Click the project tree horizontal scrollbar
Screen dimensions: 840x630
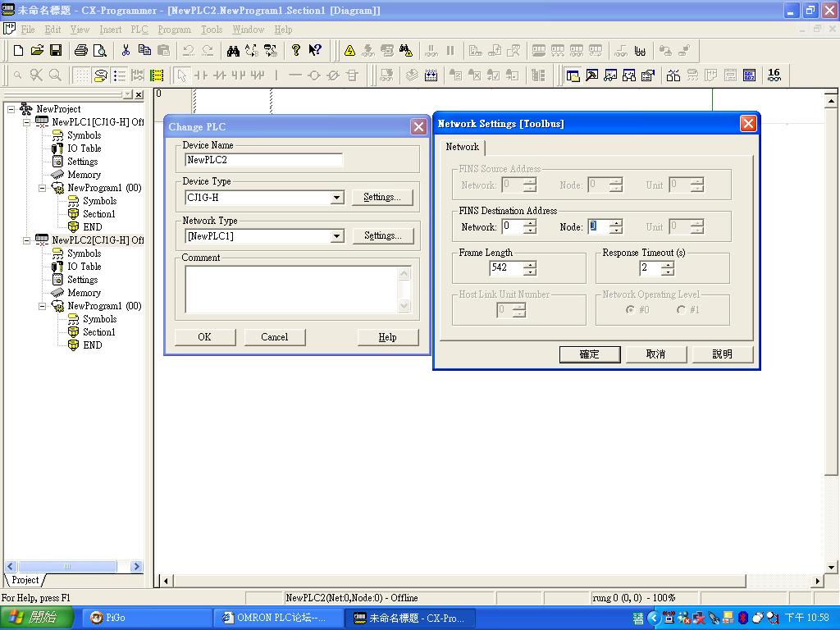pos(73,566)
